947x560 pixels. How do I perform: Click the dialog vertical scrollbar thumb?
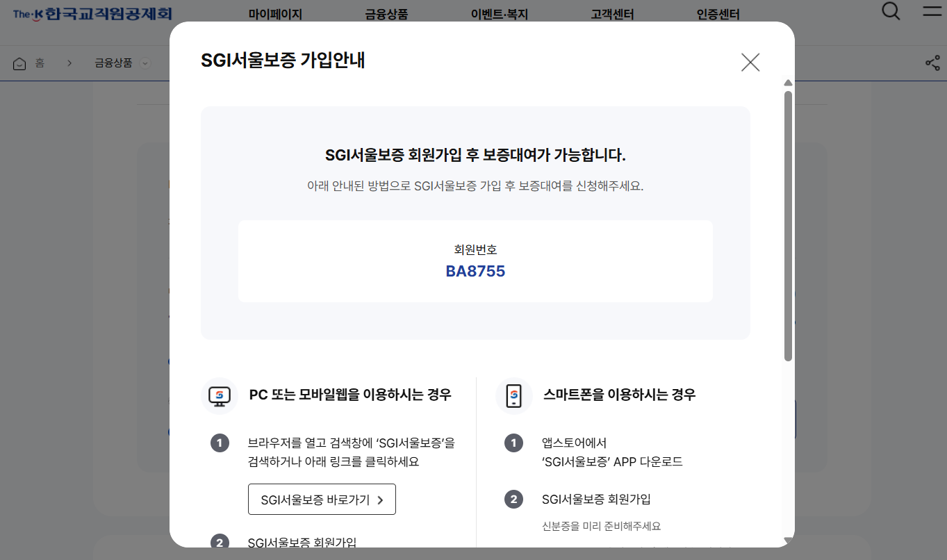(x=788, y=226)
